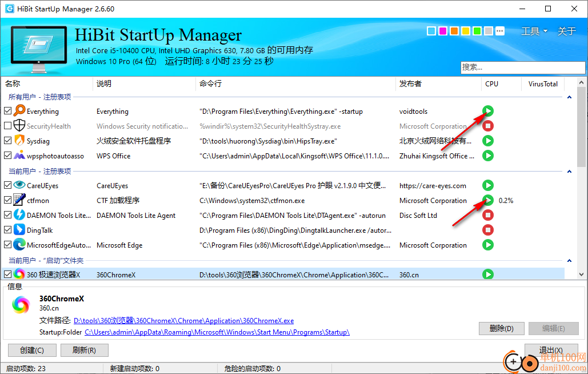Enable the SecurityHealth checkbox
588x374 pixels.
click(x=7, y=126)
